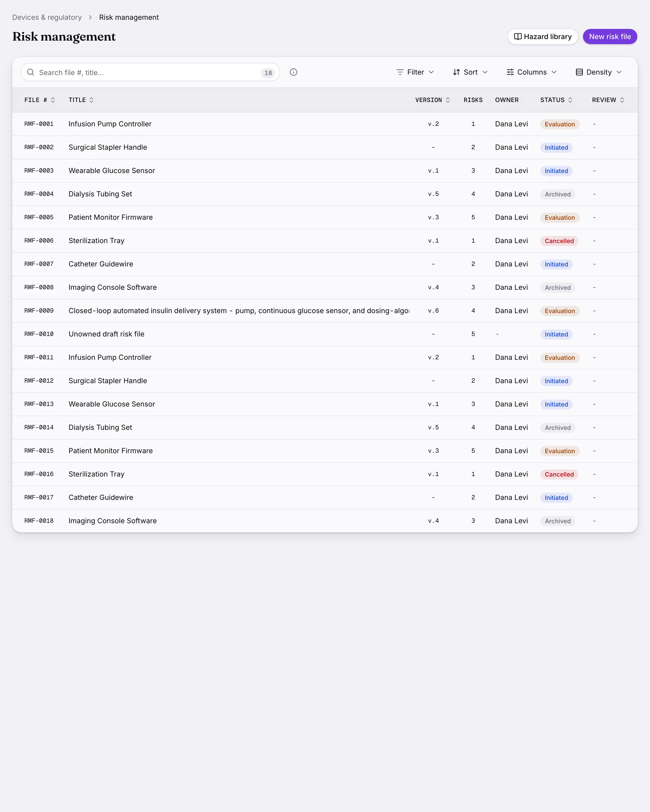Go to Devices & regulatory breadcrumb
The height and width of the screenshot is (812, 650).
[47, 17]
